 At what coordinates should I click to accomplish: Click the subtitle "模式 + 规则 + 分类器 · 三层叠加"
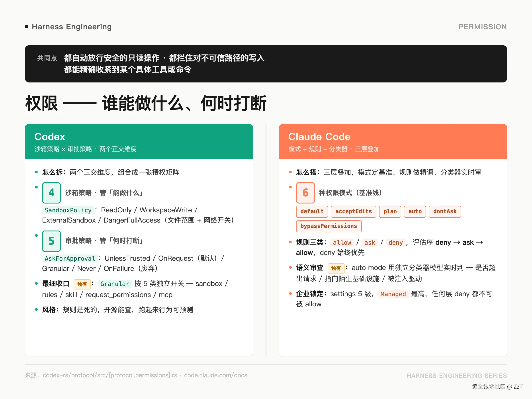(334, 149)
